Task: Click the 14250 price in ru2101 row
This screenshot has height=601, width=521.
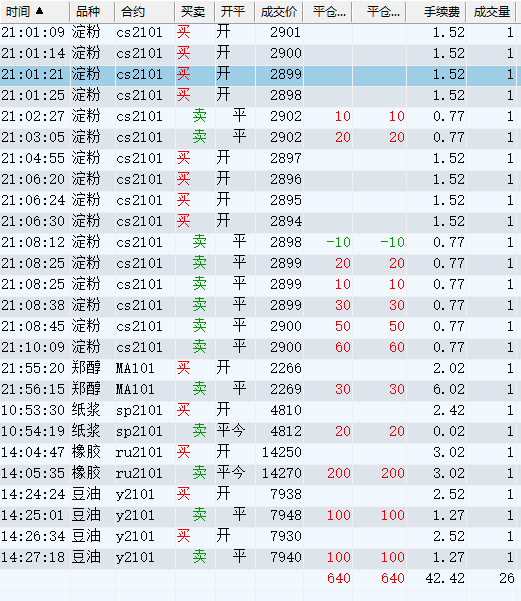Action: coord(282,452)
